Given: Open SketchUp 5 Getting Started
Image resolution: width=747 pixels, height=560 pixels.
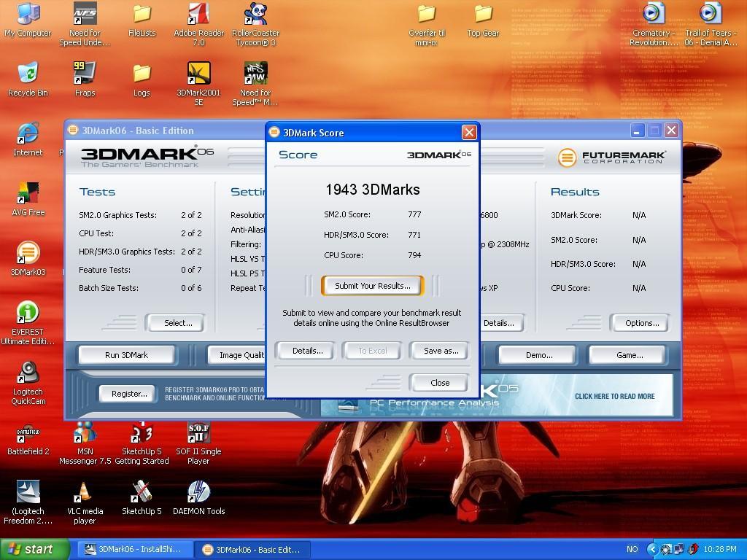Looking at the screenshot, I should coord(142,444).
